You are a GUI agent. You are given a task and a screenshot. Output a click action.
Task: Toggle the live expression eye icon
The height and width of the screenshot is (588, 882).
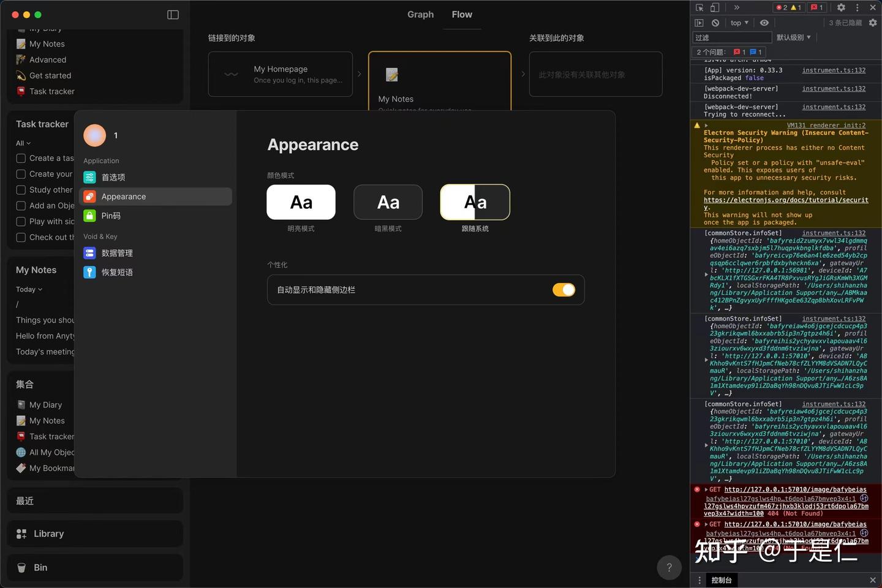tap(764, 23)
